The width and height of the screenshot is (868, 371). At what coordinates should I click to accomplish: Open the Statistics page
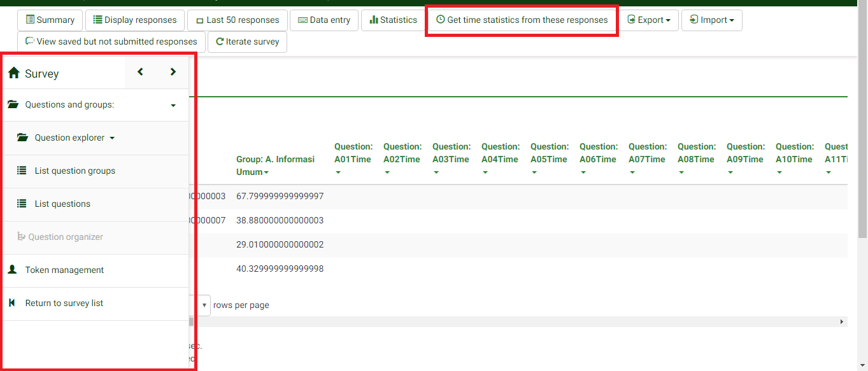pyautogui.click(x=392, y=20)
